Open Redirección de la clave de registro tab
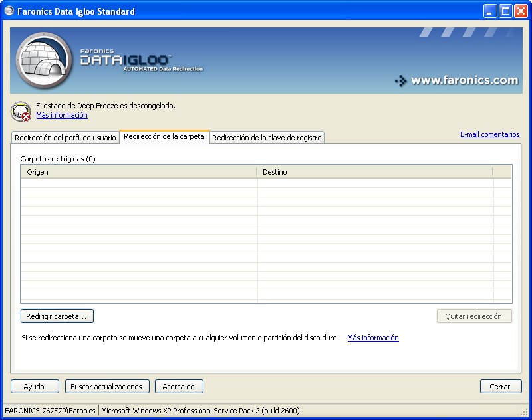 (x=267, y=138)
